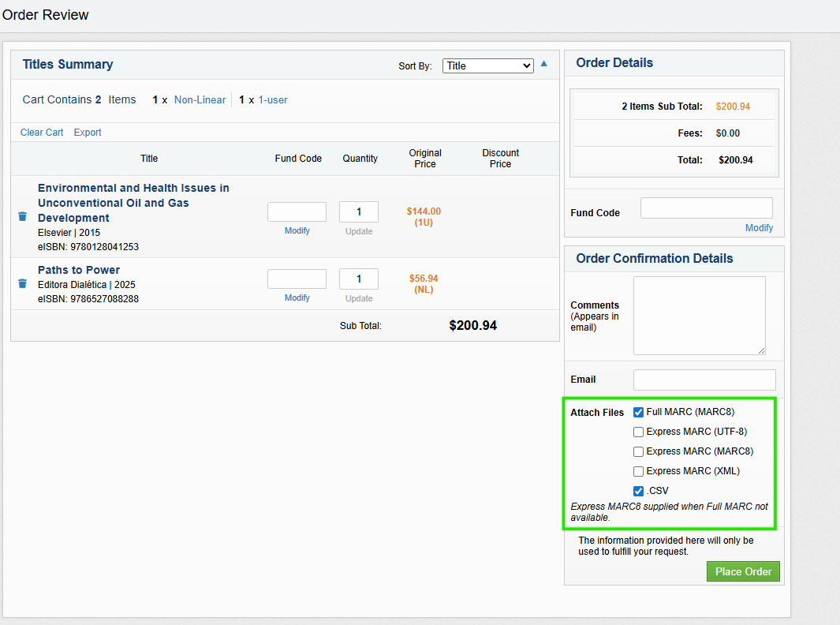The image size is (840, 625).
Task: Select the Elsevier | 2015 publisher text
Action: (69, 233)
